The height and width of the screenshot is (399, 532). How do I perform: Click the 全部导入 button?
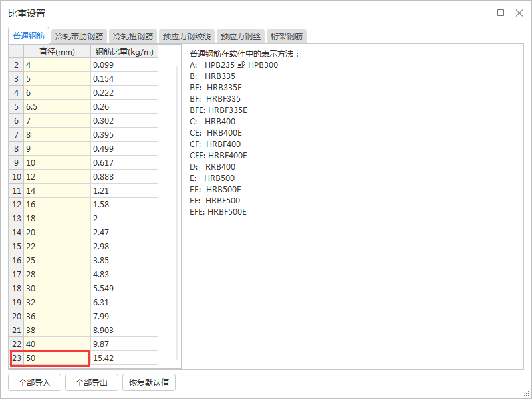35,383
